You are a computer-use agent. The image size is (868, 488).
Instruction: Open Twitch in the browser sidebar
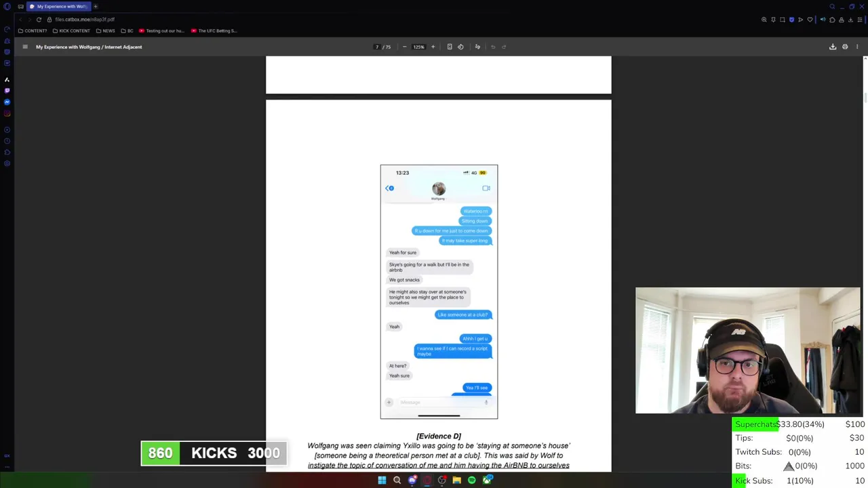tap(7, 90)
